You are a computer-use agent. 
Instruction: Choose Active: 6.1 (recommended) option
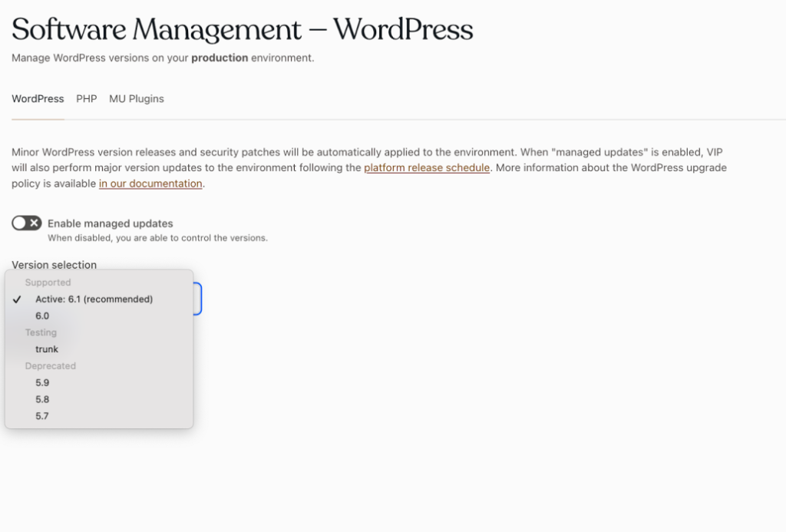coord(99,299)
